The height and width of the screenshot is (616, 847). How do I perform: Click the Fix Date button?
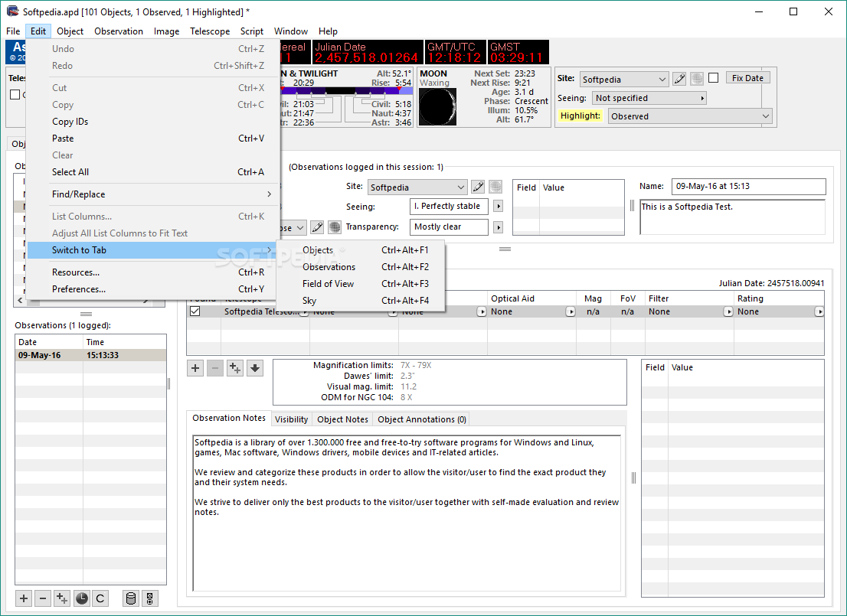coord(747,78)
